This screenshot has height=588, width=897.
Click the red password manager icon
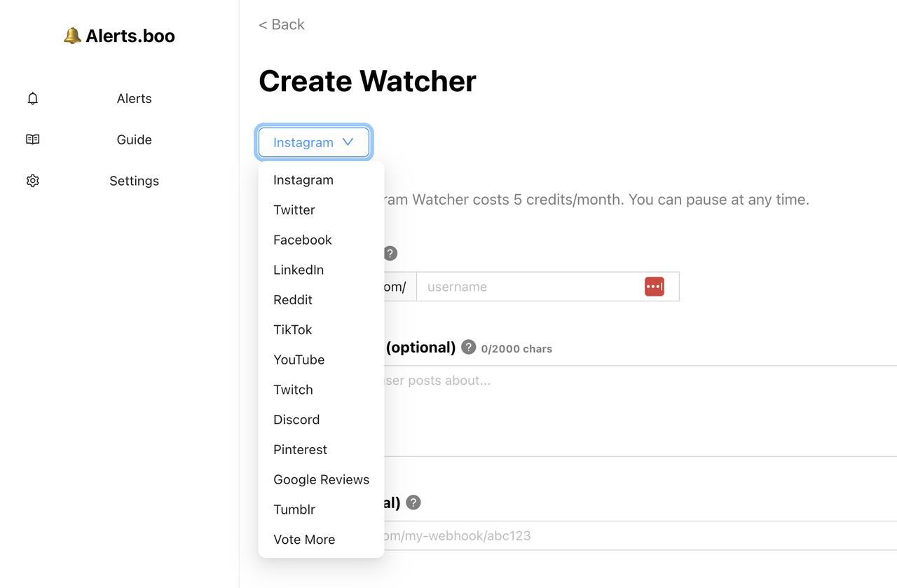(654, 287)
